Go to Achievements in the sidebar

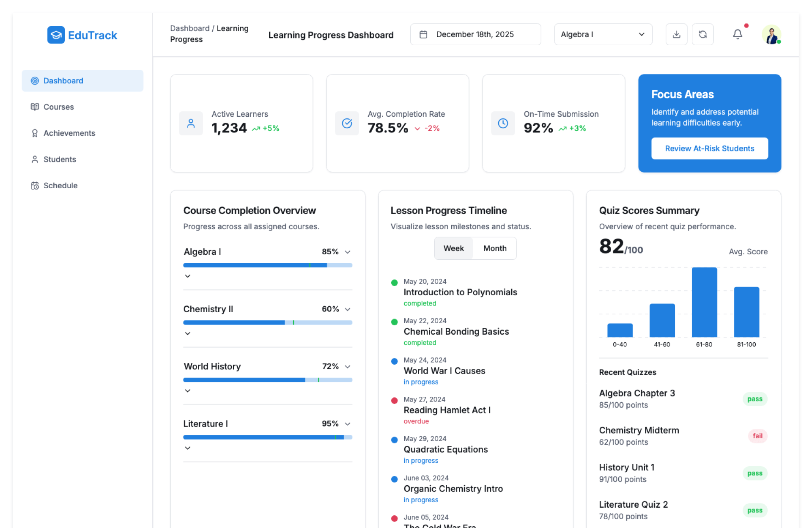pyautogui.click(x=69, y=133)
